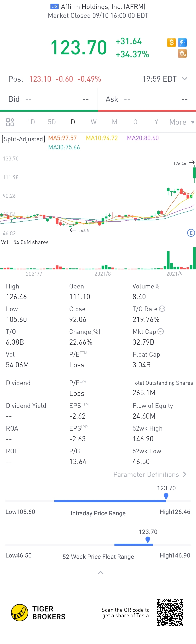This screenshot has height=644, width=196.
Task: Tap the EPS LYR value -2.63
Action: coord(77,439)
